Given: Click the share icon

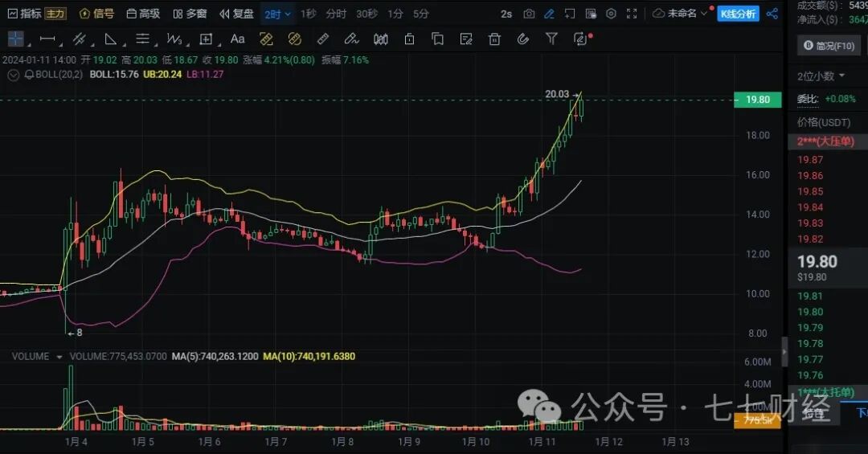Looking at the screenshot, I should point(772,14).
